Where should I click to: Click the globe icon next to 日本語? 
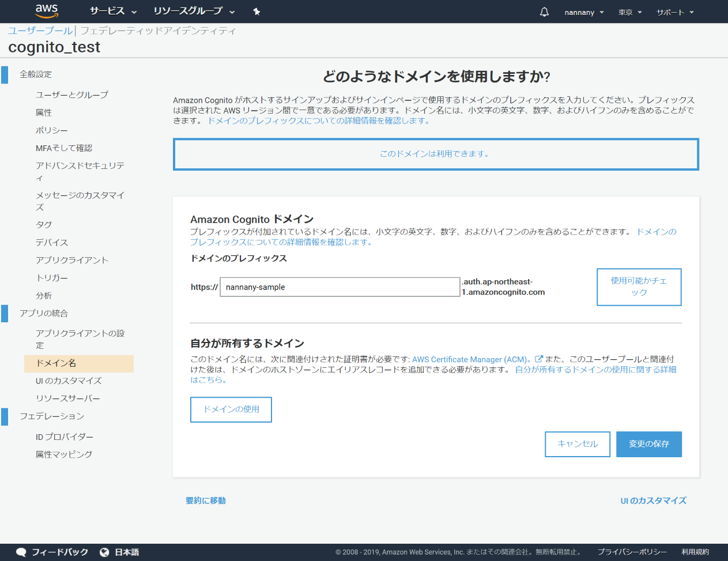point(105,552)
